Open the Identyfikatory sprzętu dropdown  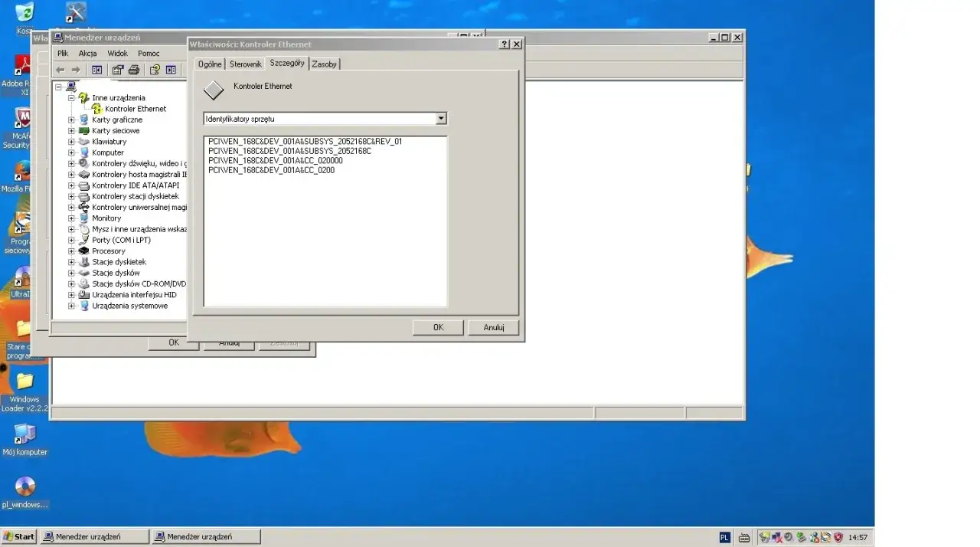click(442, 118)
